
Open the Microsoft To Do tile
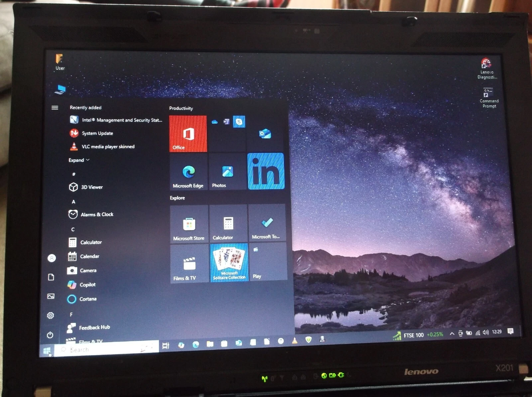[267, 223]
